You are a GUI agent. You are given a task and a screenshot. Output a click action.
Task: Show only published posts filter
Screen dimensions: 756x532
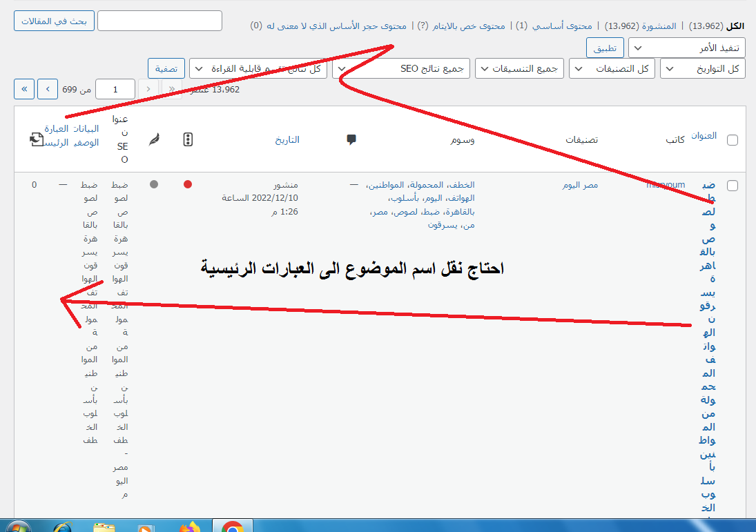click(x=650, y=26)
